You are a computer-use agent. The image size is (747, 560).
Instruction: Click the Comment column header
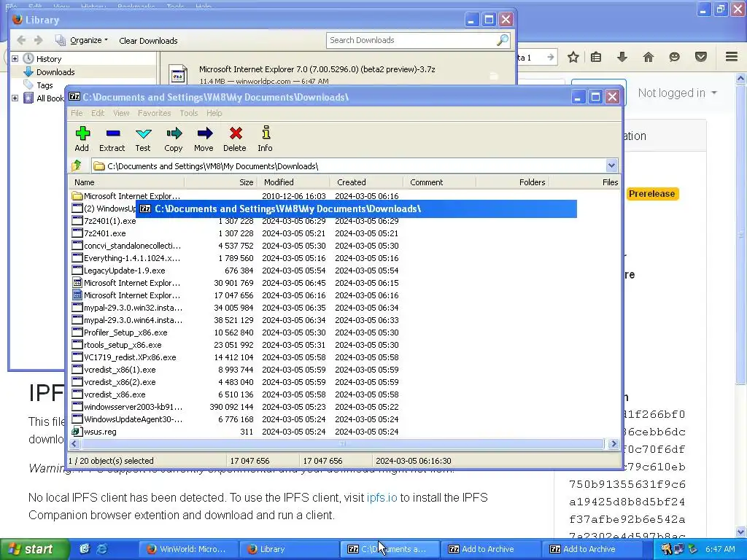click(x=440, y=182)
